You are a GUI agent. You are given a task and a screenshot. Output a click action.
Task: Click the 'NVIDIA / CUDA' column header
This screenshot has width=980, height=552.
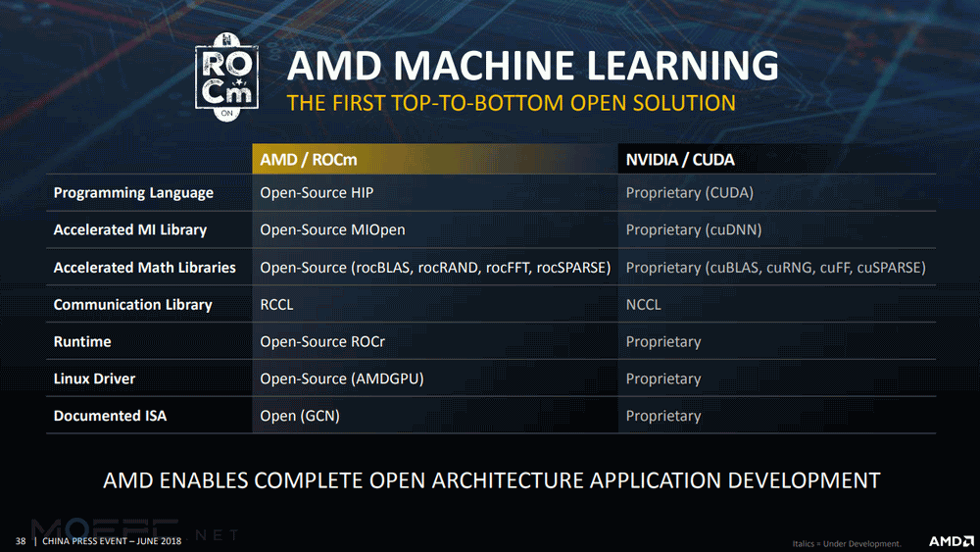pyautogui.click(x=777, y=160)
